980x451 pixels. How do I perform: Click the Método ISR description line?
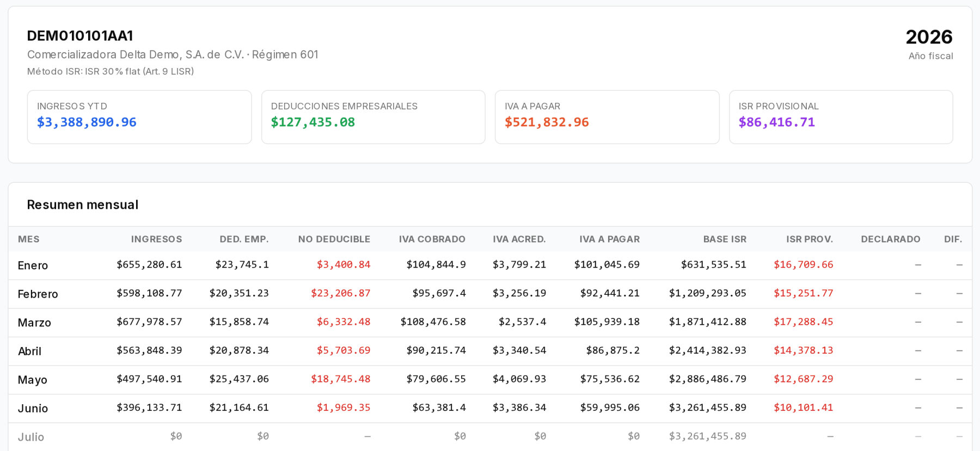(x=111, y=71)
